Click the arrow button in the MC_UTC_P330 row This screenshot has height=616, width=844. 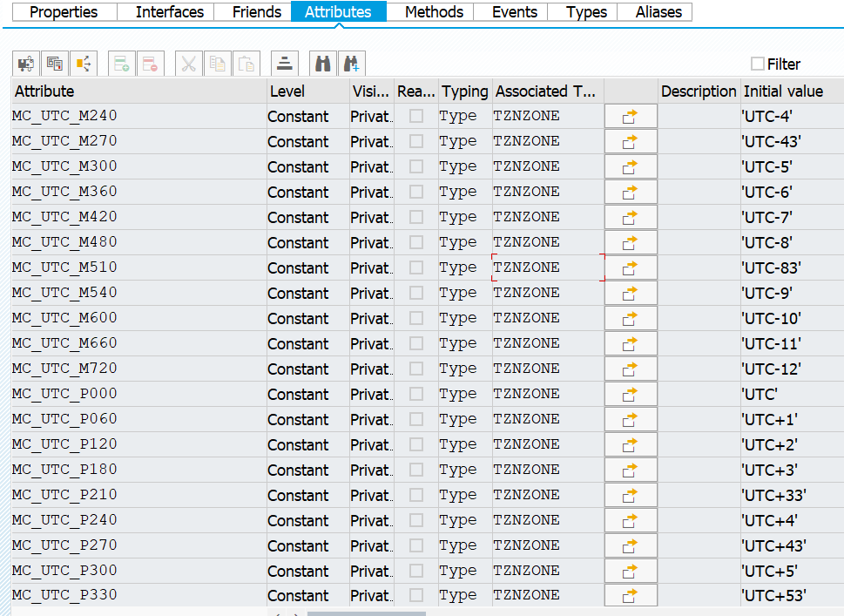pyautogui.click(x=631, y=595)
